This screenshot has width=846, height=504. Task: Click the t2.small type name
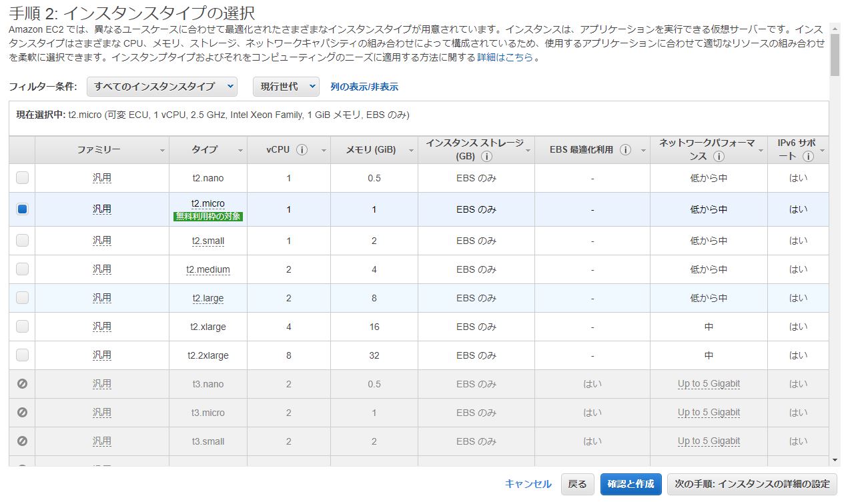click(x=208, y=241)
